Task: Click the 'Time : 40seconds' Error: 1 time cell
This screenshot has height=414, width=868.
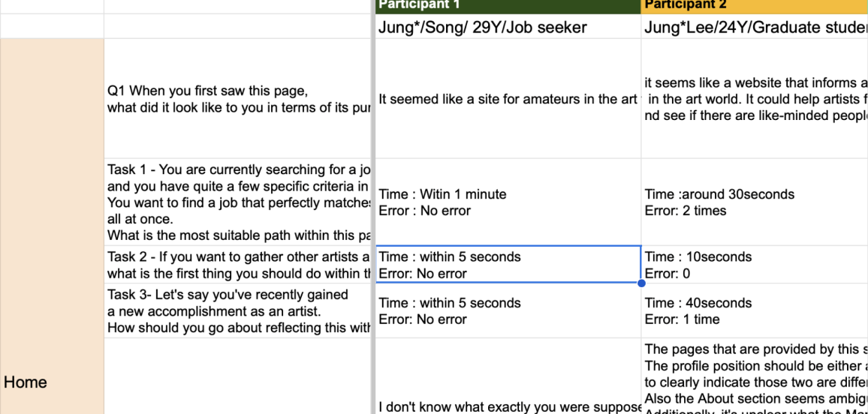Action: 754,311
